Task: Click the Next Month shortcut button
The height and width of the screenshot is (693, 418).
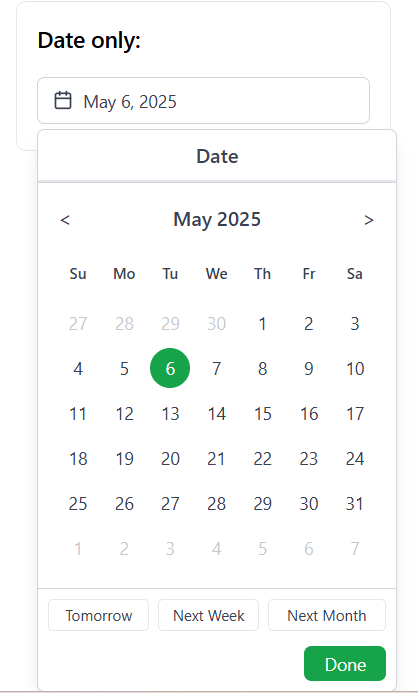Action: [x=327, y=615]
